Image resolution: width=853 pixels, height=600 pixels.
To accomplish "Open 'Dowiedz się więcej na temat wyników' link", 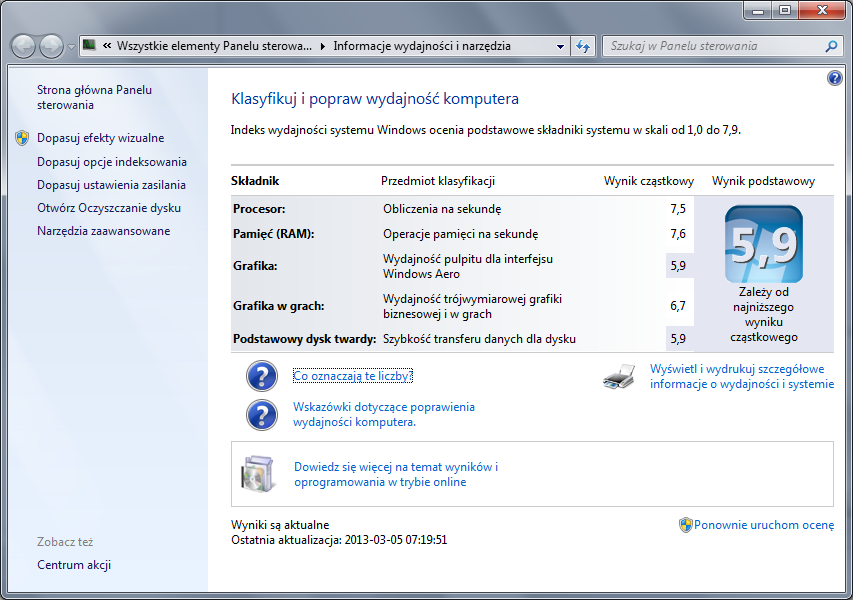I will (396, 474).
